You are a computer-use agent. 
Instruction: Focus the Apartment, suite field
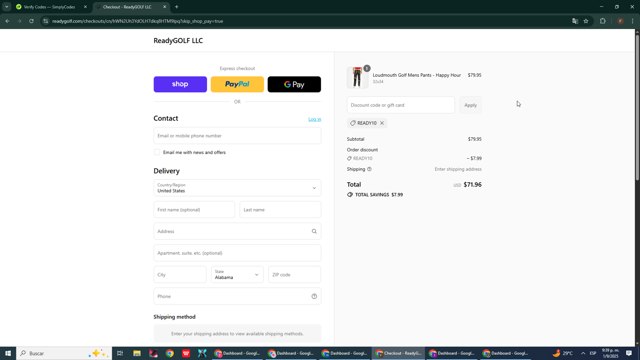click(x=237, y=253)
